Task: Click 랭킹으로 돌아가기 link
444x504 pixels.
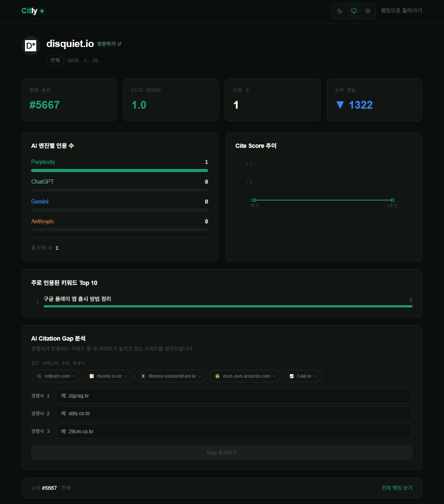Action: (401, 11)
